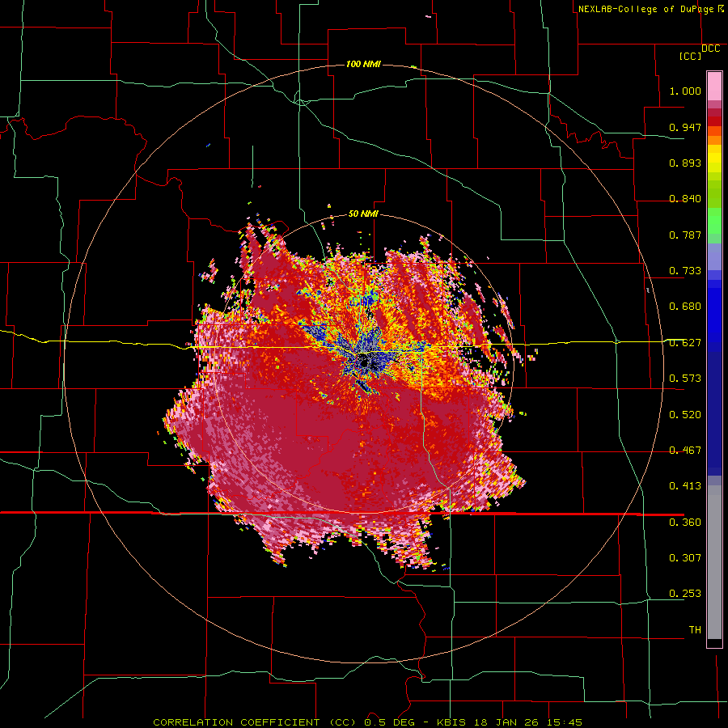Click the 1.000 legend value
This screenshot has height=728, width=728.
coord(685,91)
